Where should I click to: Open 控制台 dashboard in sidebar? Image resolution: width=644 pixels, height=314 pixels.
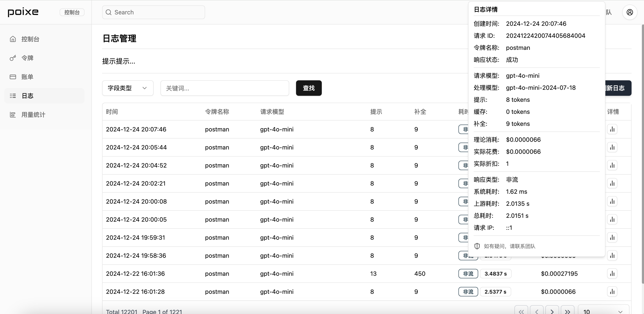(30, 39)
